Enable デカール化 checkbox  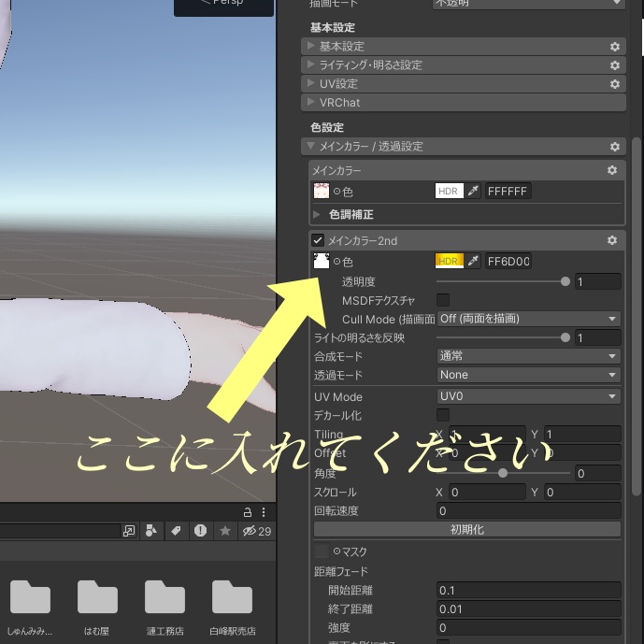(443, 415)
